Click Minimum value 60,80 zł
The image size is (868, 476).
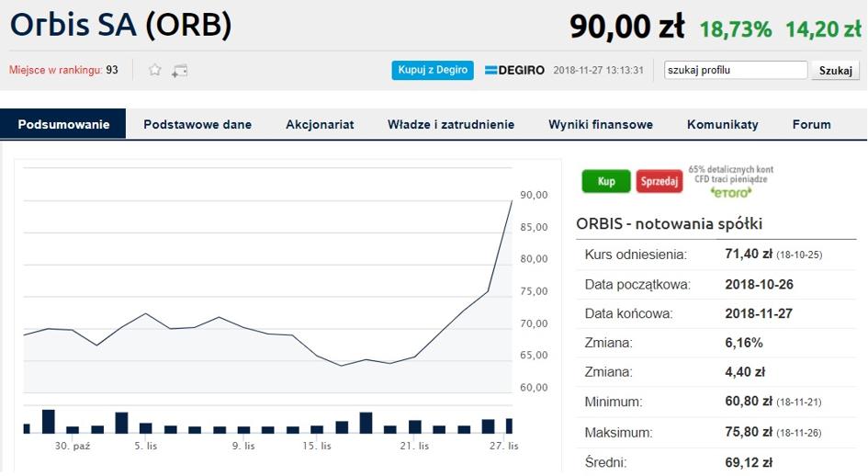(749, 402)
